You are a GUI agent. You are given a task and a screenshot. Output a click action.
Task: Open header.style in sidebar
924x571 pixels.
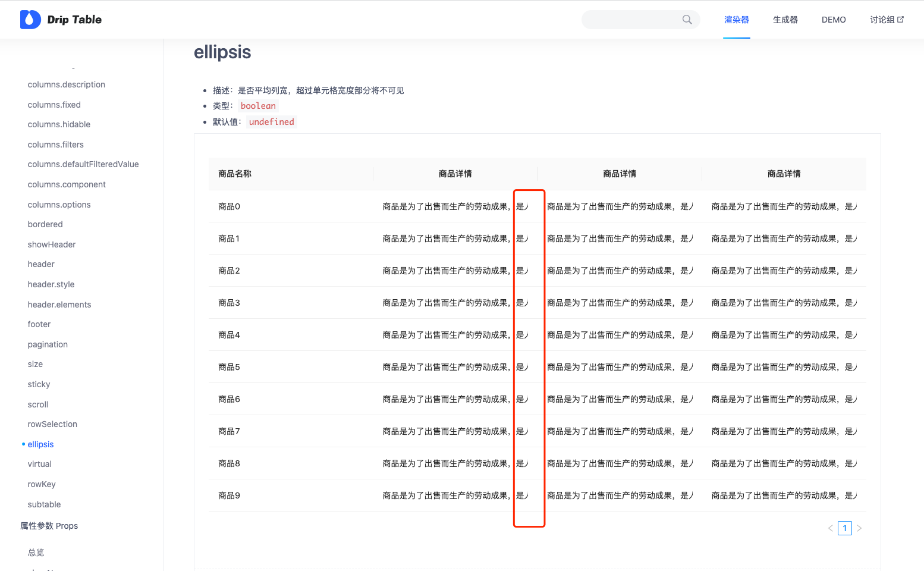tap(51, 284)
